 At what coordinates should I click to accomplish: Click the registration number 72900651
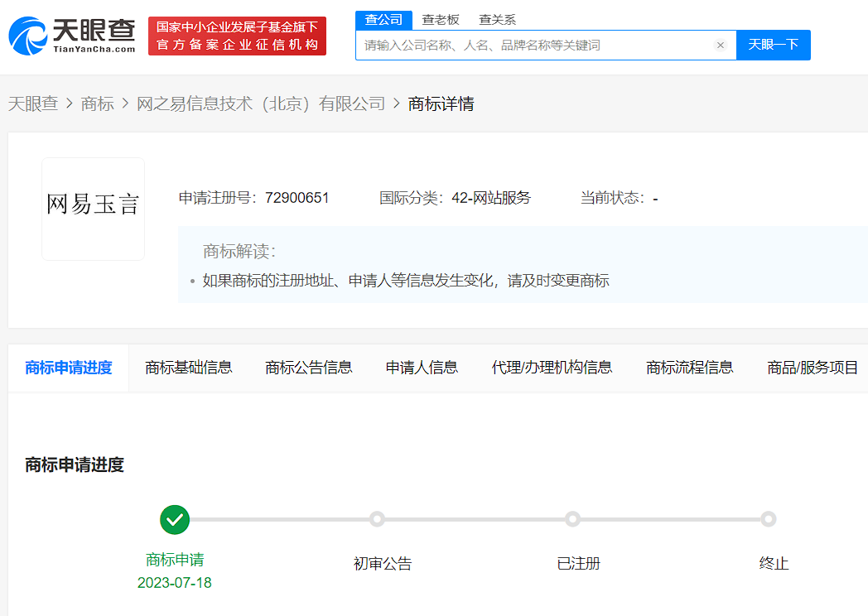click(297, 198)
